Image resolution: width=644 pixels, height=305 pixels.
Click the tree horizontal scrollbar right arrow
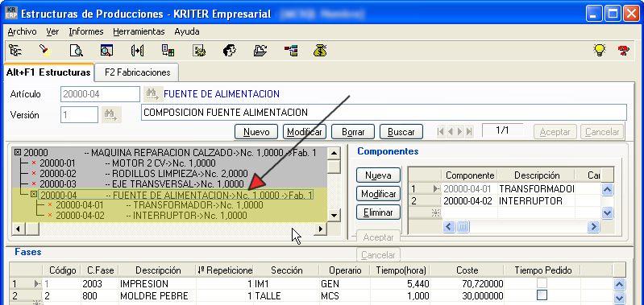click(320, 229)
